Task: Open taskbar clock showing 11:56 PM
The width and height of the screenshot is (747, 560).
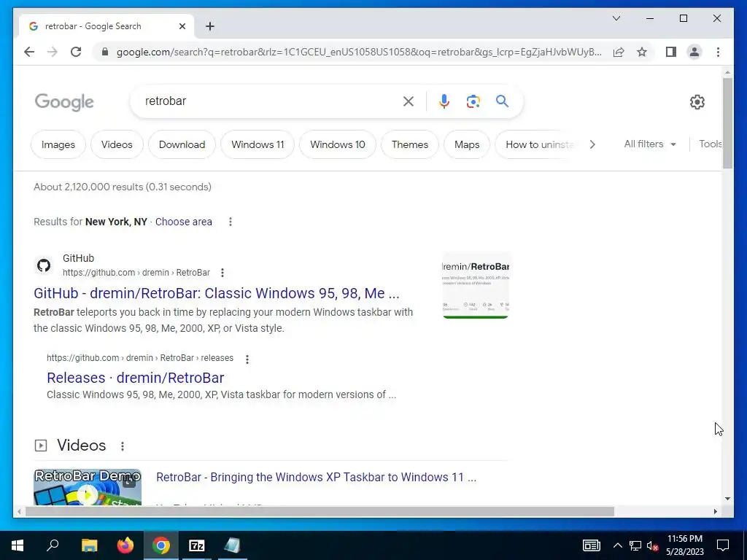Action: (x=684, y=545)
